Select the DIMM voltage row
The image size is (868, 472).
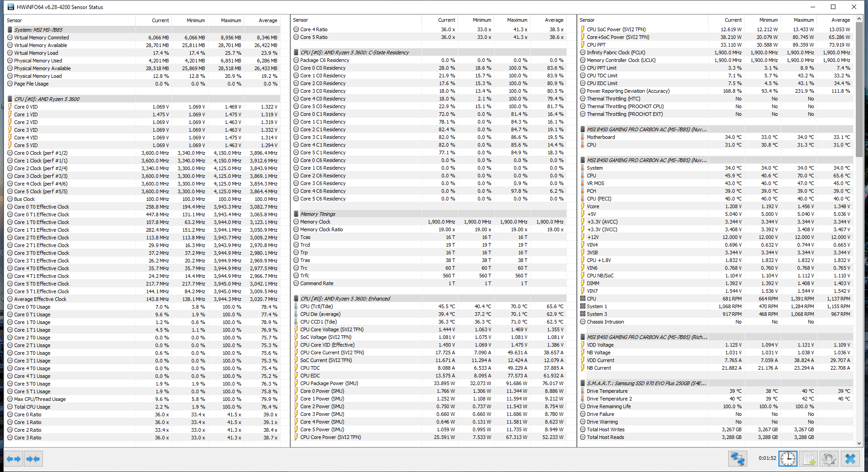715,283
